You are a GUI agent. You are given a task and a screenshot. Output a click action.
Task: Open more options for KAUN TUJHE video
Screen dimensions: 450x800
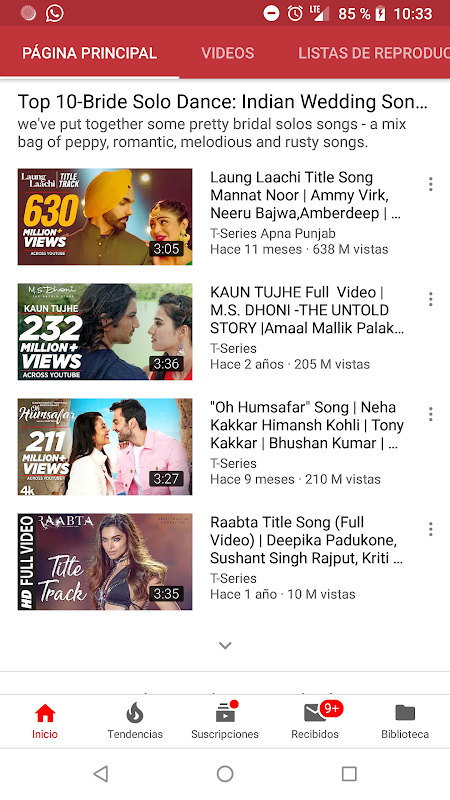point(431,299)
